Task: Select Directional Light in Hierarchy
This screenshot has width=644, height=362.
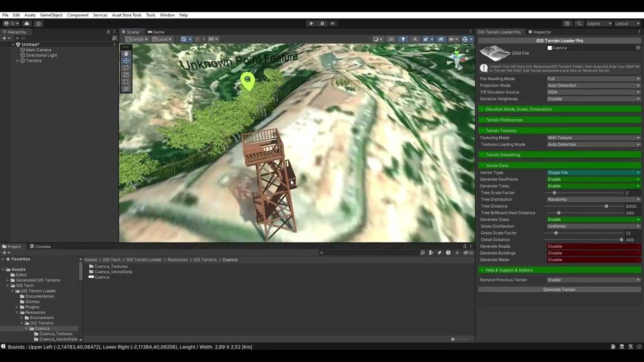Action: click(41, 55)
